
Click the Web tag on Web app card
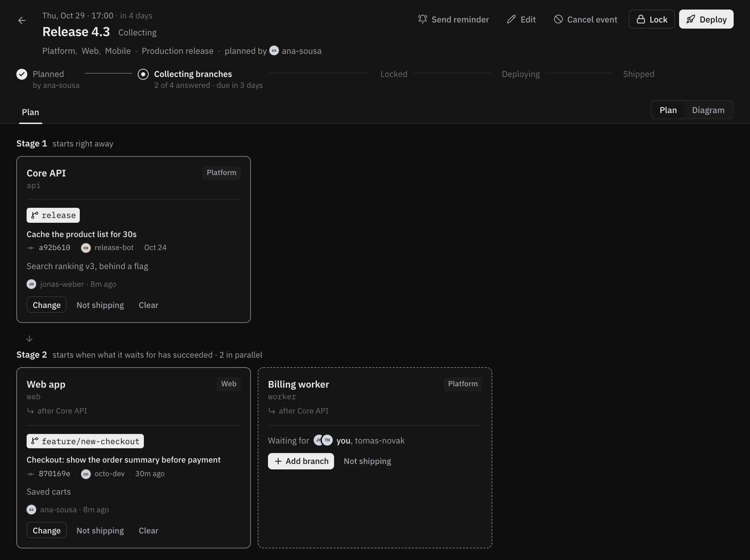(228, 384)
